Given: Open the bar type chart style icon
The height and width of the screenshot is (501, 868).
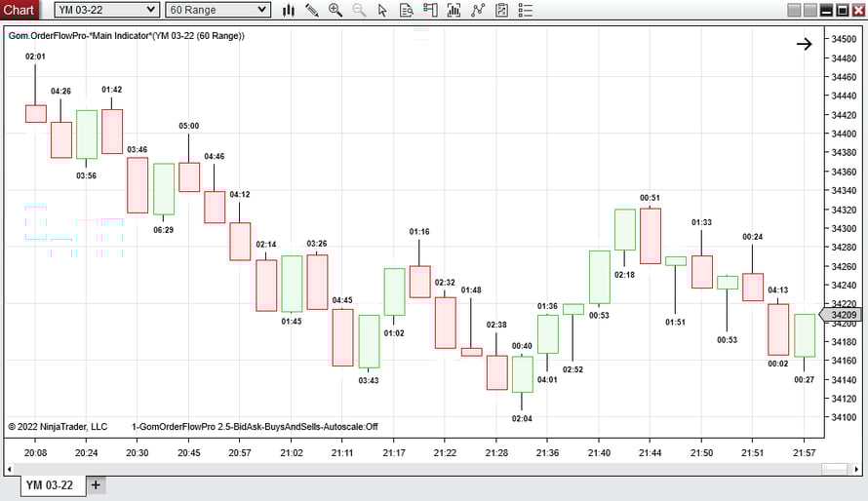Looking at the screenshot, I should 289,10.
